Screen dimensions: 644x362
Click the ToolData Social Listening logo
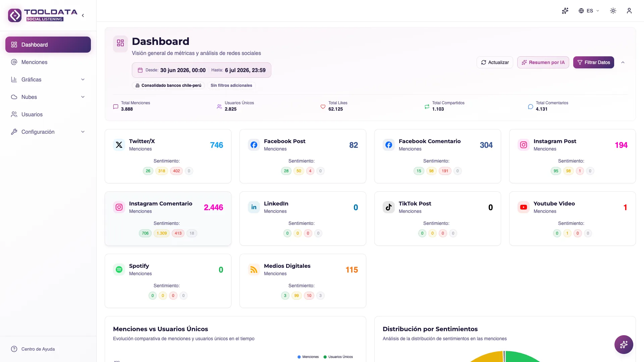pyautogui.click(x=43, y=15)
